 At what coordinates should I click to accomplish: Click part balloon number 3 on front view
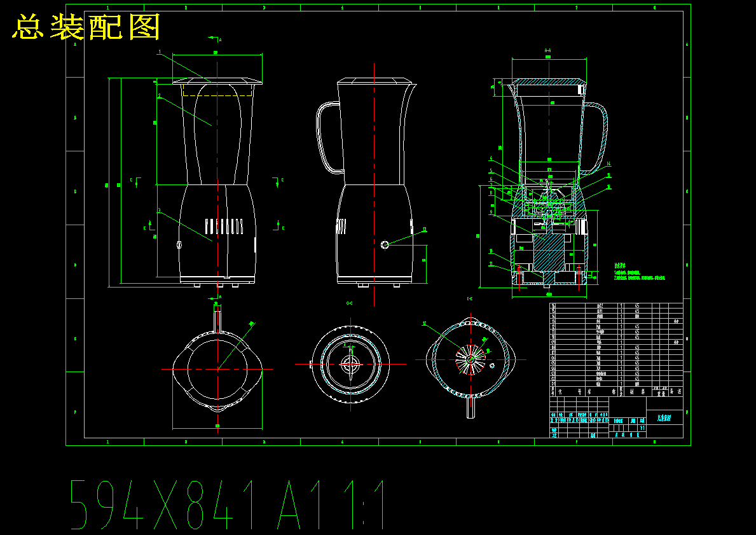point(160,211)
